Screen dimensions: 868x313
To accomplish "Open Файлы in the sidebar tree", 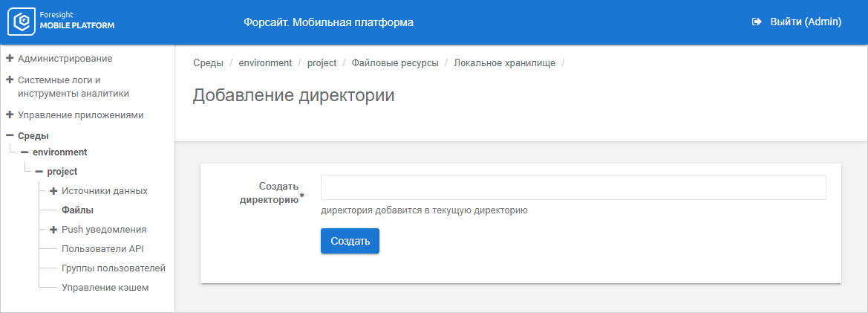I will point(77,210).
